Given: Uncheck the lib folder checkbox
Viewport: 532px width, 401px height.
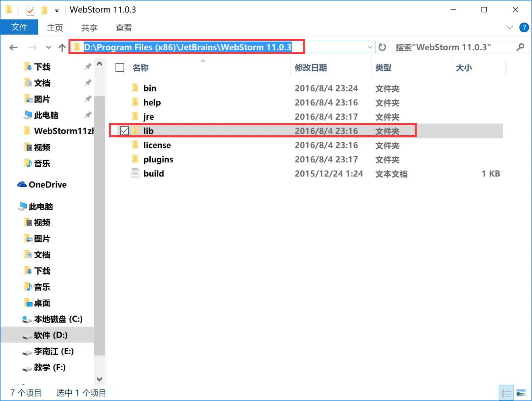Looking at the screenshot, I should click(x=124, y=131).
